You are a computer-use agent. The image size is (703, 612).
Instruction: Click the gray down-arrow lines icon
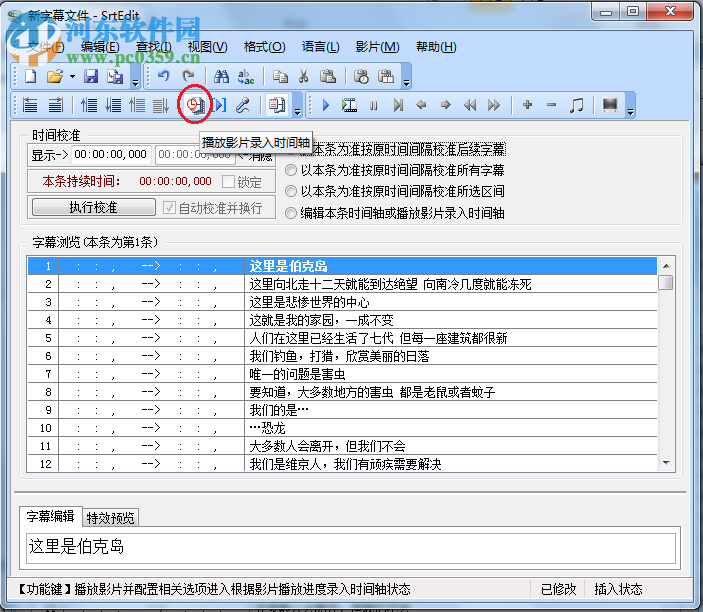tap(161, 105)
